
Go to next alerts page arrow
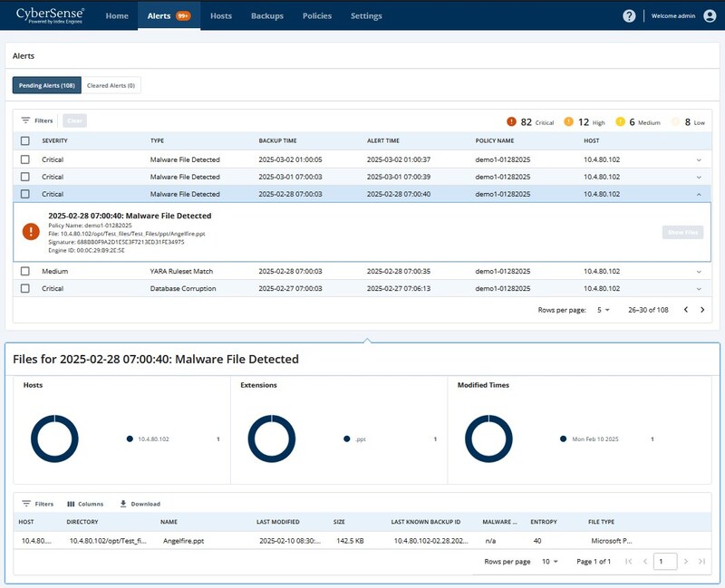[x=702, y=310]
